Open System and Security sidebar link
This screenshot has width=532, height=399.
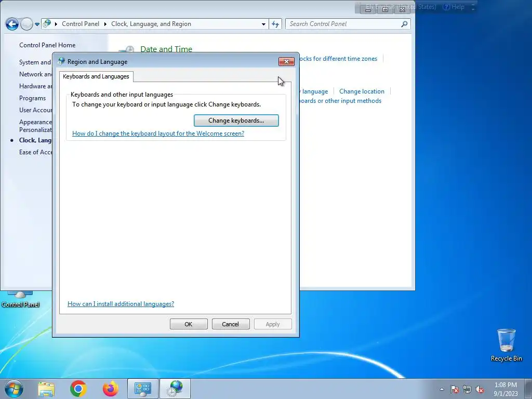click(35, 62)
